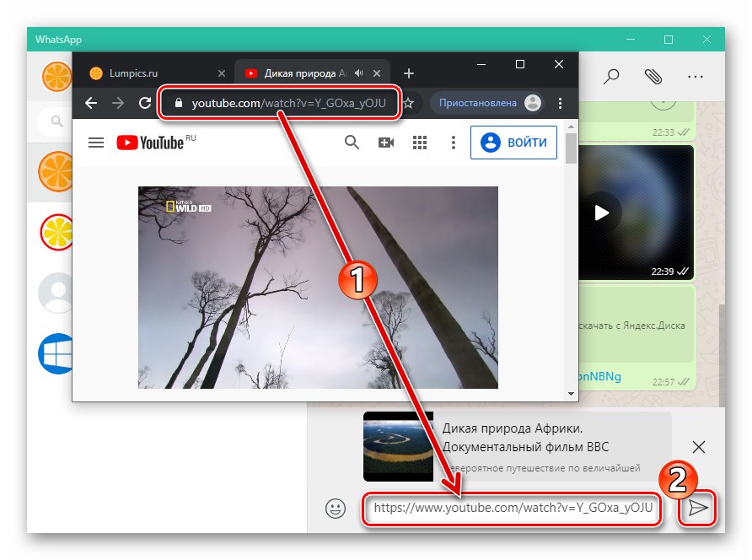This screenshot has height=560, width=752.
Task: Click the 'ВОЙТИ' sign-in button
Action: coord(513,143)
